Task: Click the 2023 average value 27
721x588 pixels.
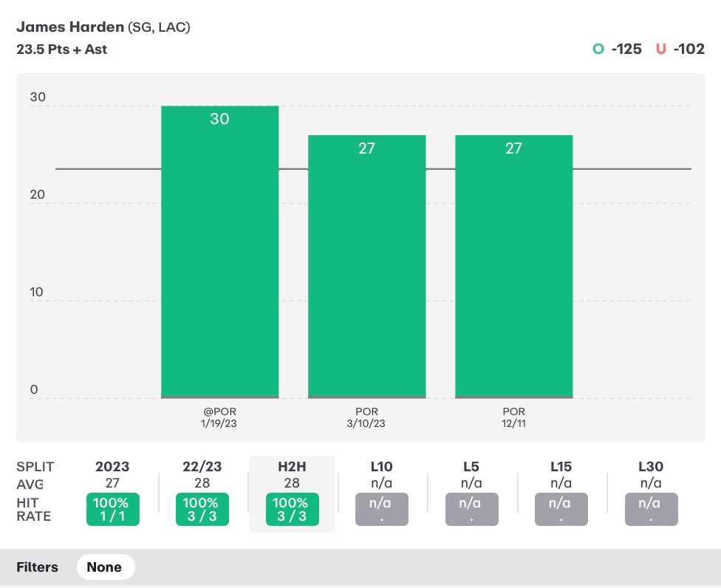Action: point(112,483)
